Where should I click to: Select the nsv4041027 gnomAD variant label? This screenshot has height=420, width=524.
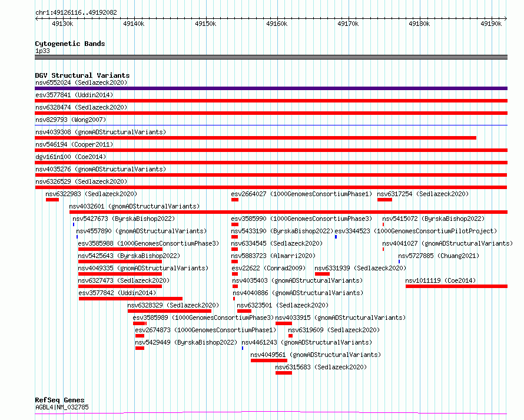(x=447, y=243)
